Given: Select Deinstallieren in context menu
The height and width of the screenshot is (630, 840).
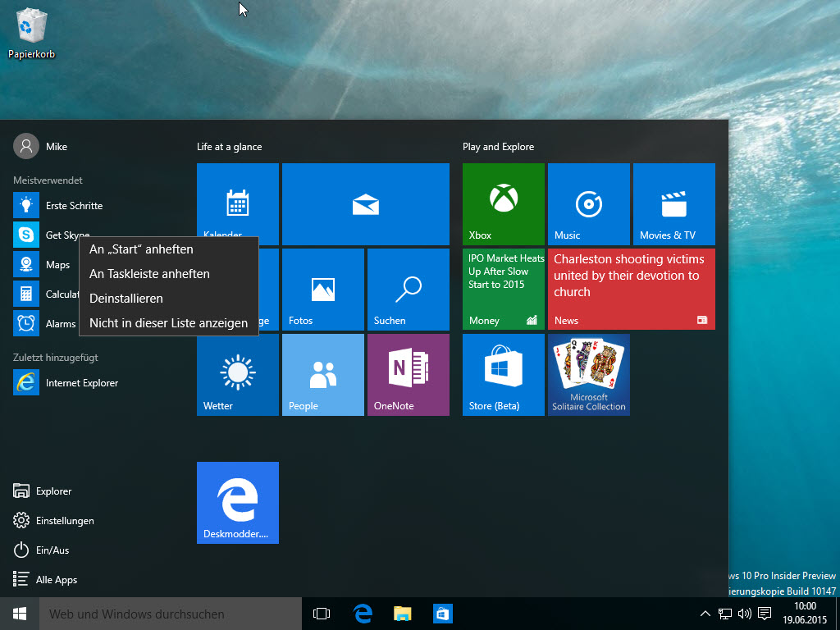Looking at the screenshot, I should click(x=169, y=299).
